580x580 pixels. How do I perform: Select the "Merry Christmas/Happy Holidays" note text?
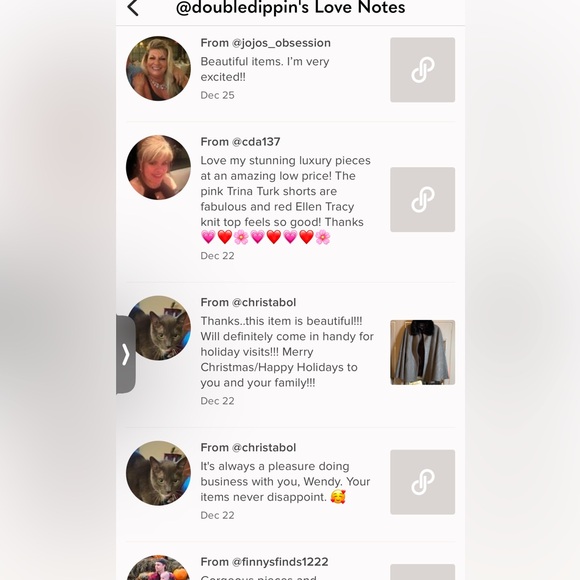(287, 352)
